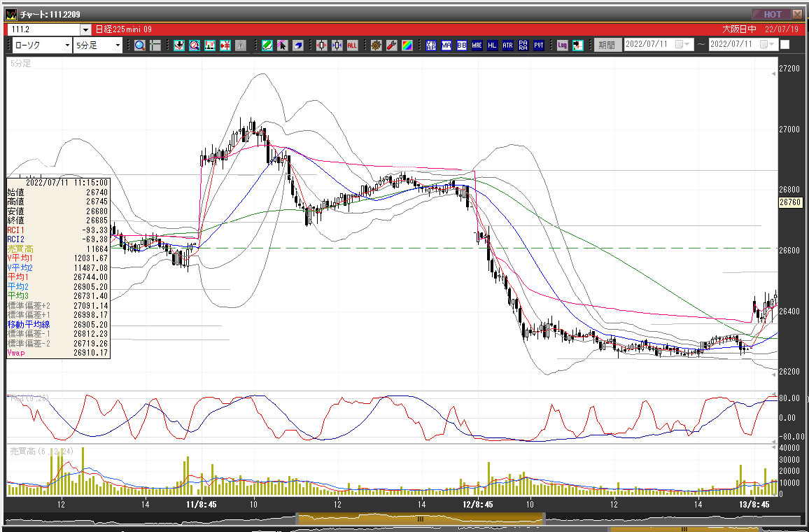This screenshot has width=809, height=532.
Task: Click the 平均3 row in data panel
Action: pyautogui.click(x=58, y=296)
